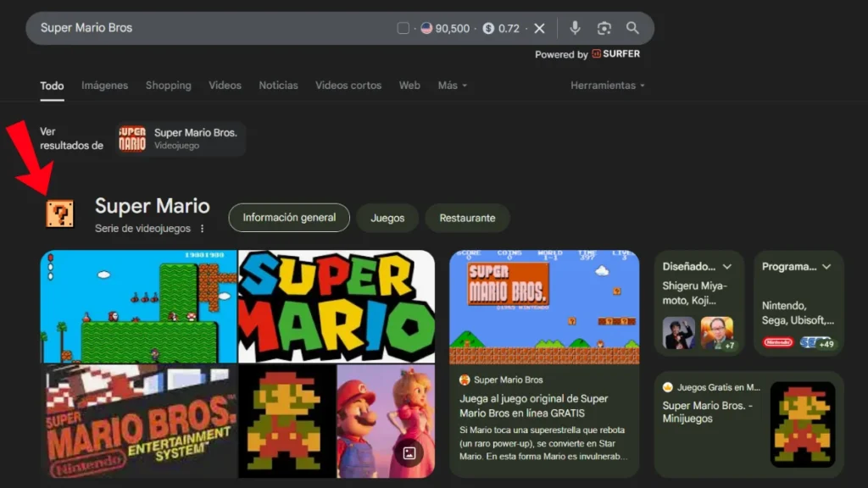Expand the Programa card chevron
This screenshot has height=488, width=868.
(826, 267)
